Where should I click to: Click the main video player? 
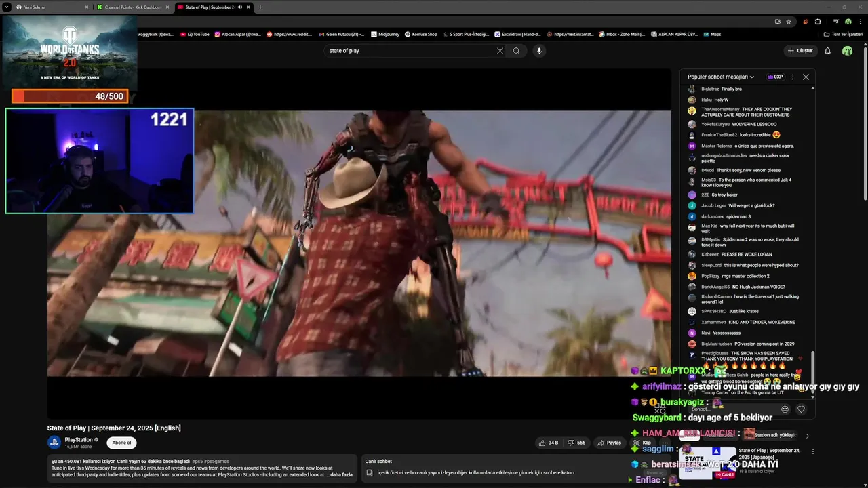tap(359, 243)
